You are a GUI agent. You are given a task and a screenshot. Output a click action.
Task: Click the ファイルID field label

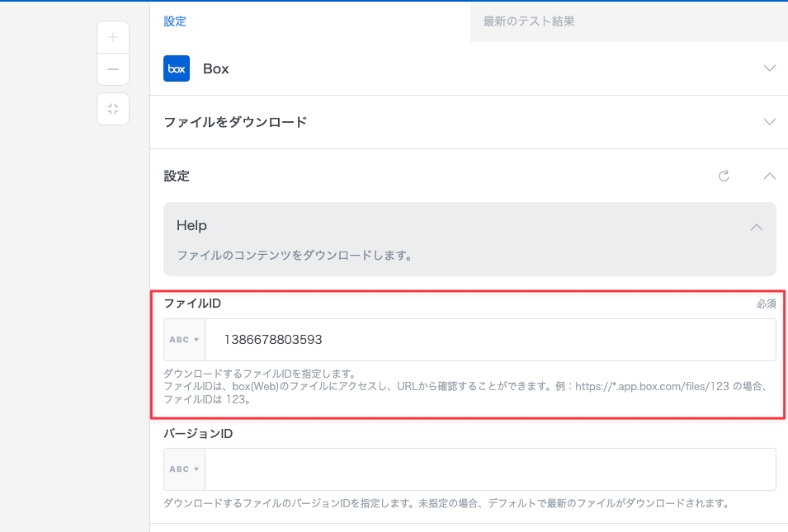point(192,304)
